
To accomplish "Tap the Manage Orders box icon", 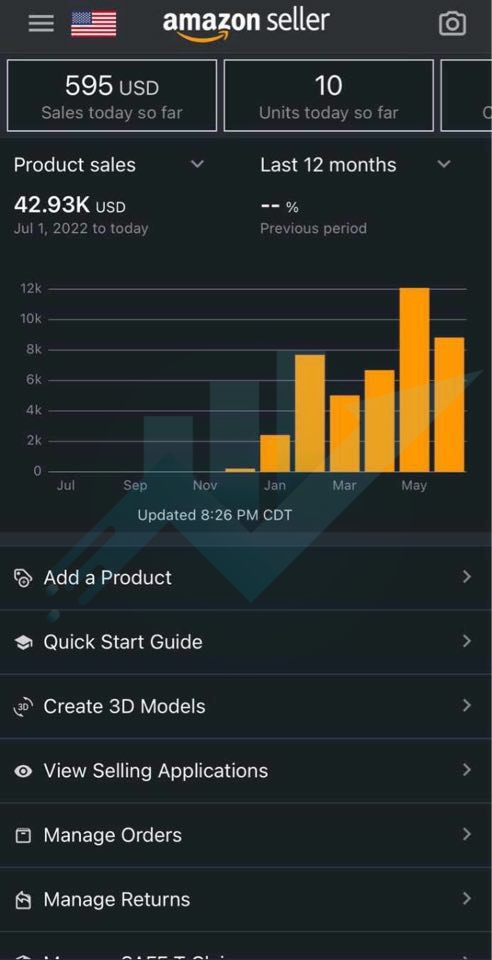I will [23, 835].
